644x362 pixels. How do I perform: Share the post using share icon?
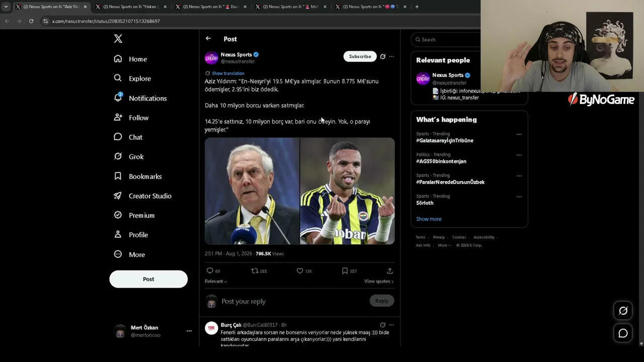coord(389,271)
